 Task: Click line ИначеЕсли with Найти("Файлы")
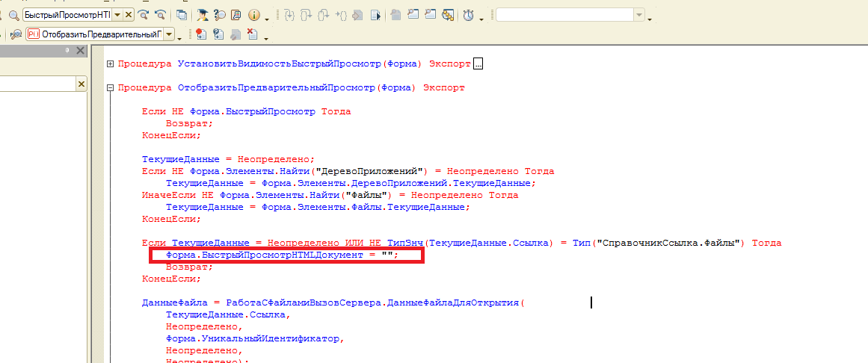pyautogui.click(x=330, y=195)
